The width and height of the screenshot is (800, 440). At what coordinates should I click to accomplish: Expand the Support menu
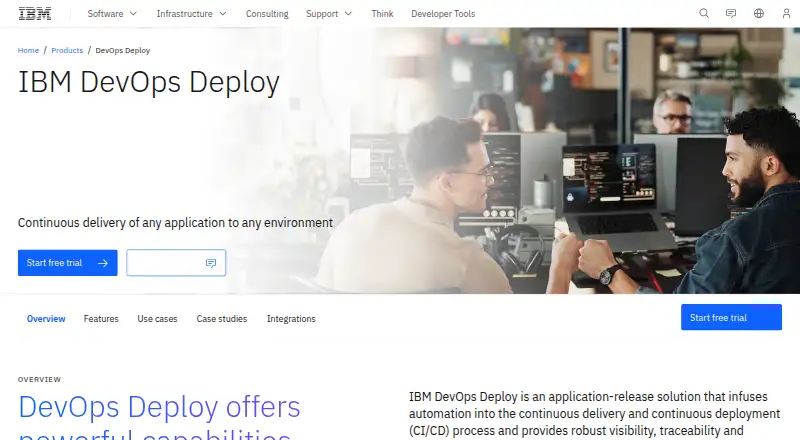pyautogui.click(x=329, y=14)
